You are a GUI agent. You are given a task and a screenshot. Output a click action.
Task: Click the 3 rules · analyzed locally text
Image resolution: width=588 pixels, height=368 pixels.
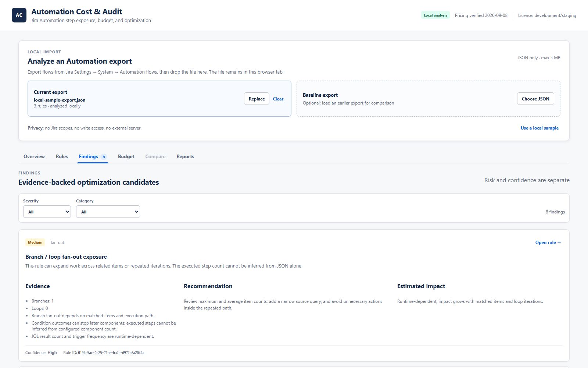57,106
